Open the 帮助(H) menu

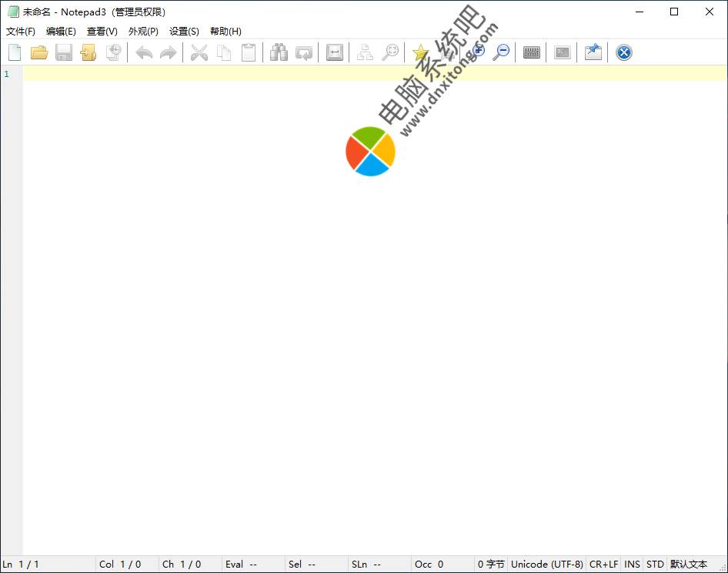225,31
